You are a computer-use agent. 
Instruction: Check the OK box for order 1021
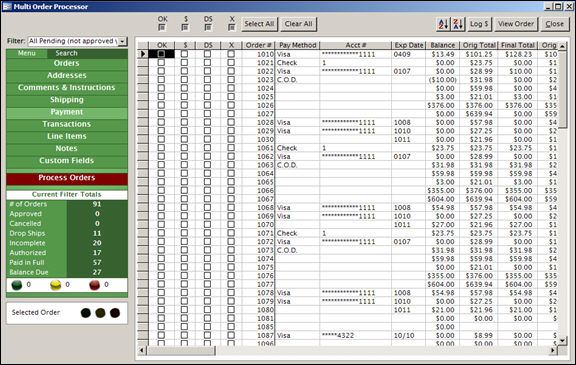(x=161, y=62)
